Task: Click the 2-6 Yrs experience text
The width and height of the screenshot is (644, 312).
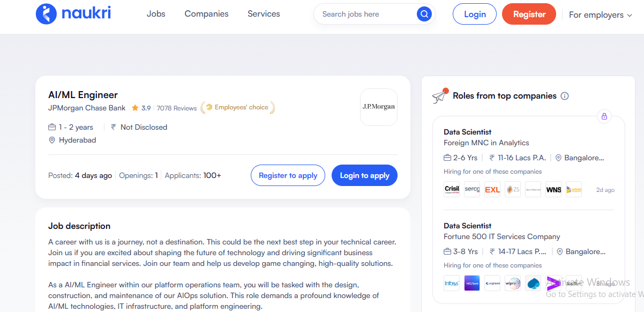Action: (x=465, y=158)
